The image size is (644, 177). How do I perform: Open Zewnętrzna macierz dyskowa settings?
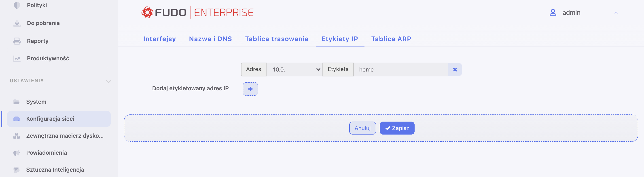(65, 136)
